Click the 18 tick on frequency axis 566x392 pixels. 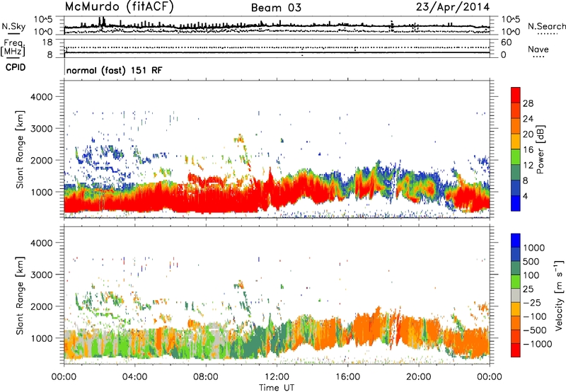coord(47,42)
